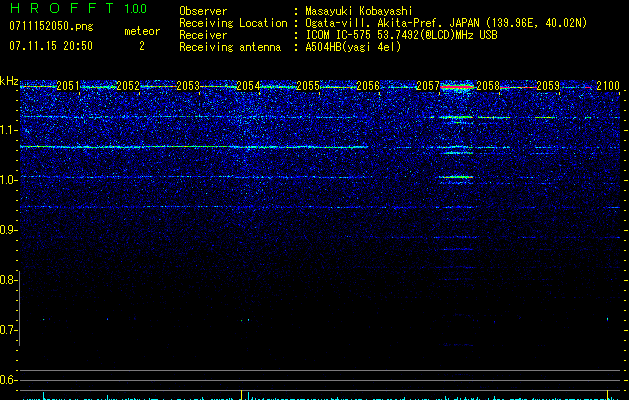Click time marker 2053
The height and width of the screenshot is (400, 629).
pos(188,85)
